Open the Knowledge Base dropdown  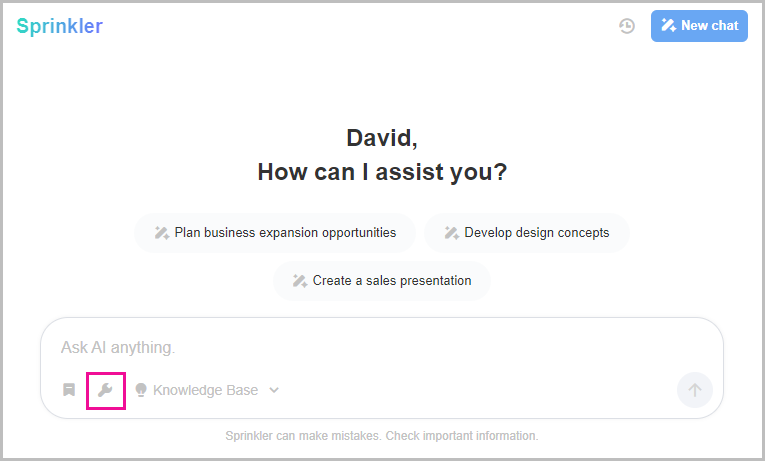205,390
